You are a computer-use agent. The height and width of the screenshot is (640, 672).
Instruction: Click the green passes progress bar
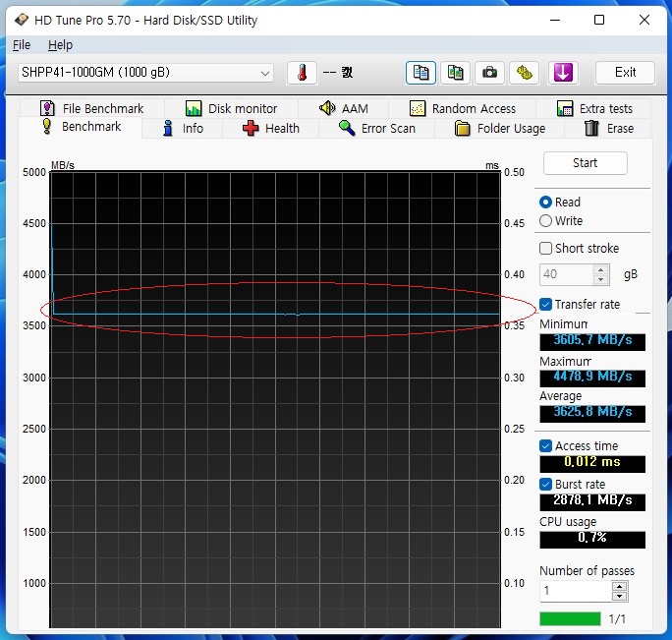tap(570, 619)
